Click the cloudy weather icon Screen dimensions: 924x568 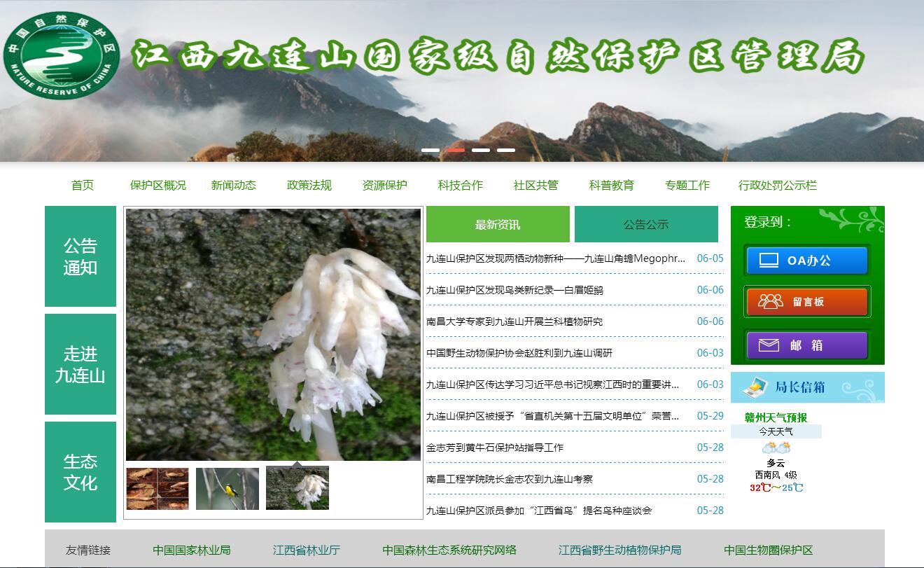(776, 448)
